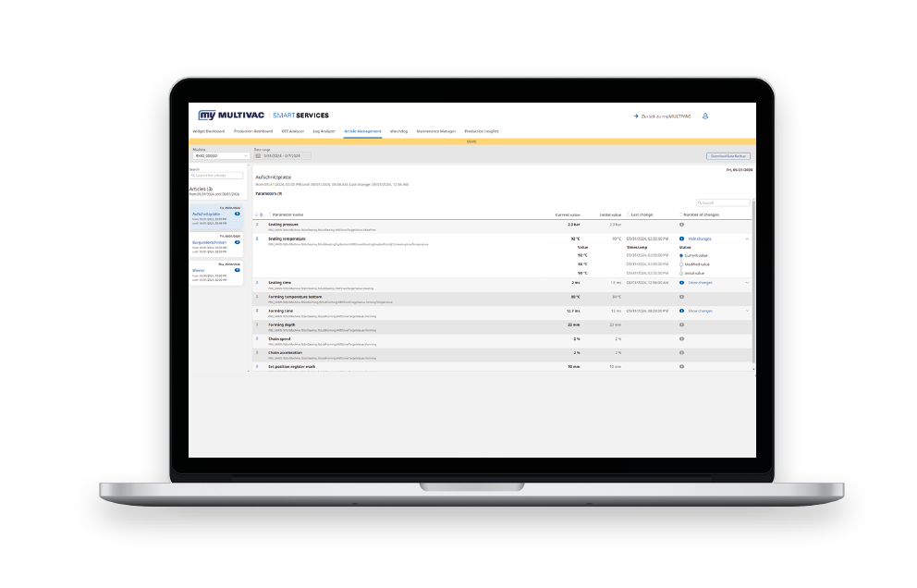Click the user profile icon
917x588 pixels.
(704, 116)
